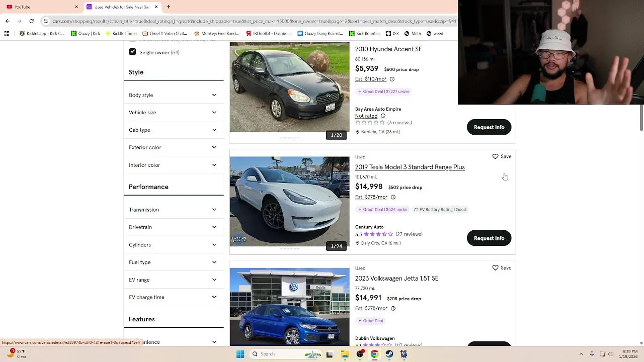Click the Not rated link for Bay Area Auto Empire
Viewport: 644px width, 362px height.
(366, 116)
